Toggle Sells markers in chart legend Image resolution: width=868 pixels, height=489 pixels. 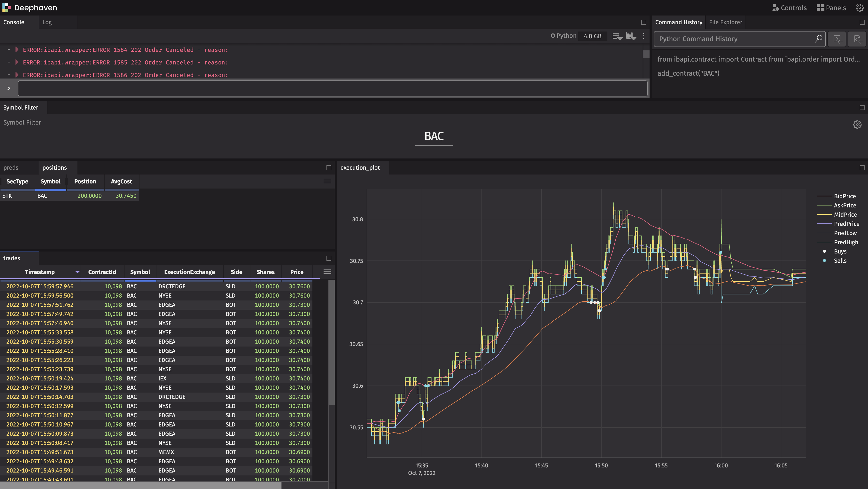click(x=835, y=261)
